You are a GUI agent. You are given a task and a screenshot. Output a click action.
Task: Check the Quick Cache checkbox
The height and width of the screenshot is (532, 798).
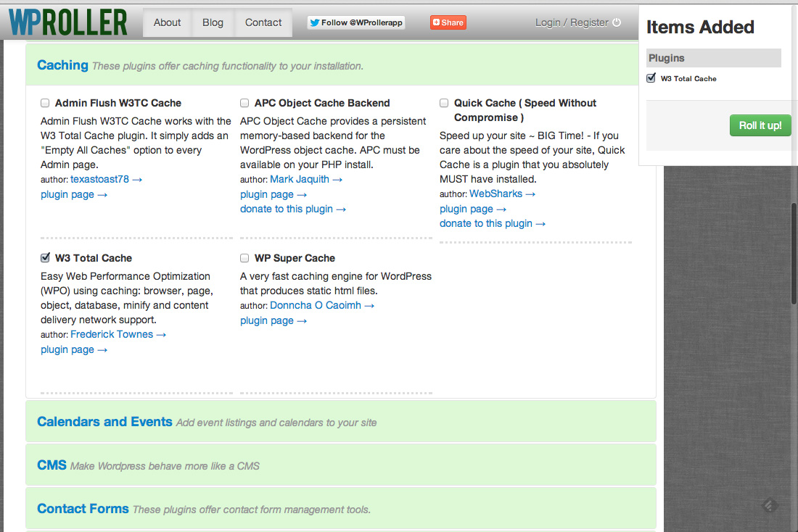tap(444, 103)
